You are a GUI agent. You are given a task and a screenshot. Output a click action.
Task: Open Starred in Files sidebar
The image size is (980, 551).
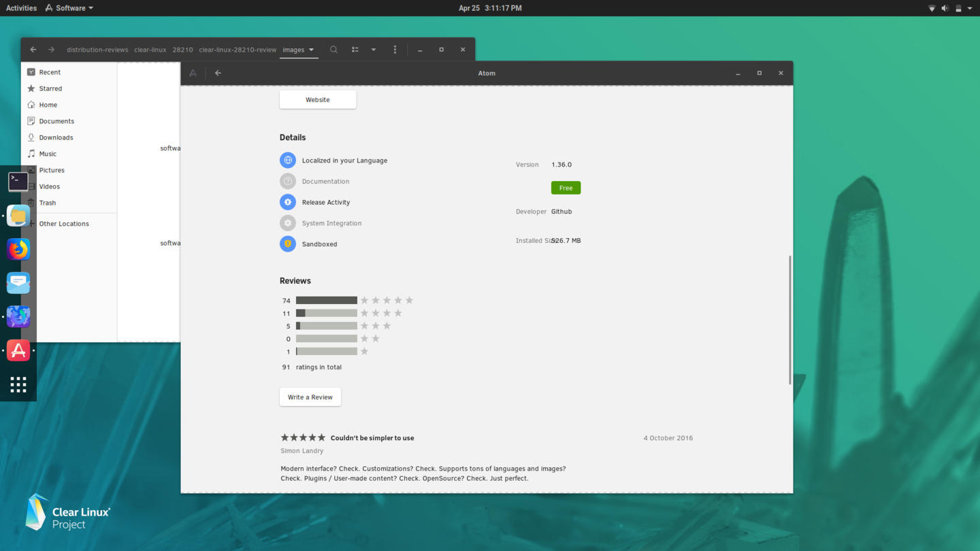click(x=69, y=88)
